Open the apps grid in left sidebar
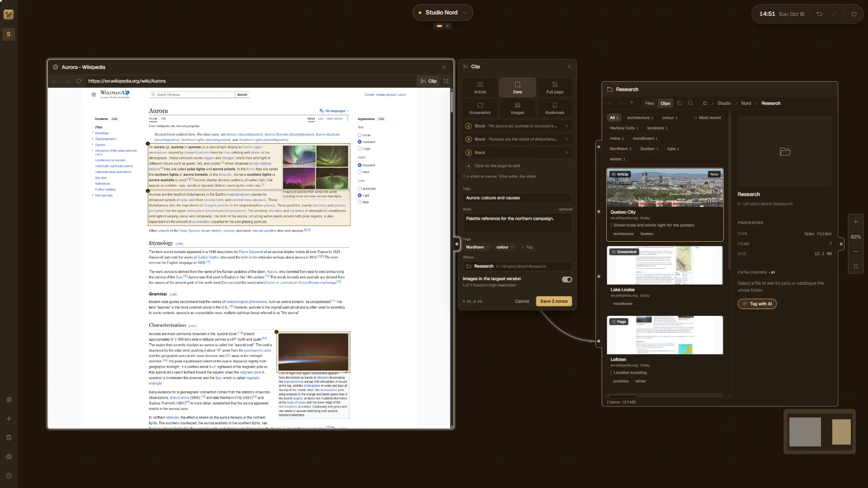The height and width of the screenshot is (488, 868). pyautogui.click(x=9, y=400)
